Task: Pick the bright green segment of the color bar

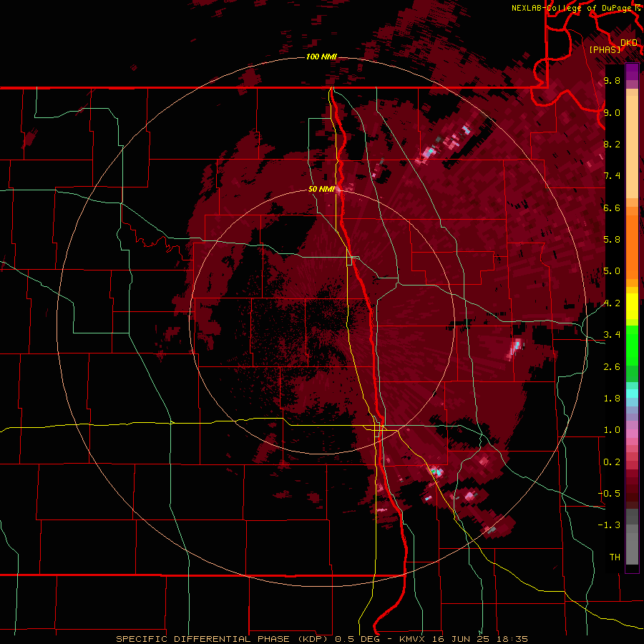Action: point(632,345)
